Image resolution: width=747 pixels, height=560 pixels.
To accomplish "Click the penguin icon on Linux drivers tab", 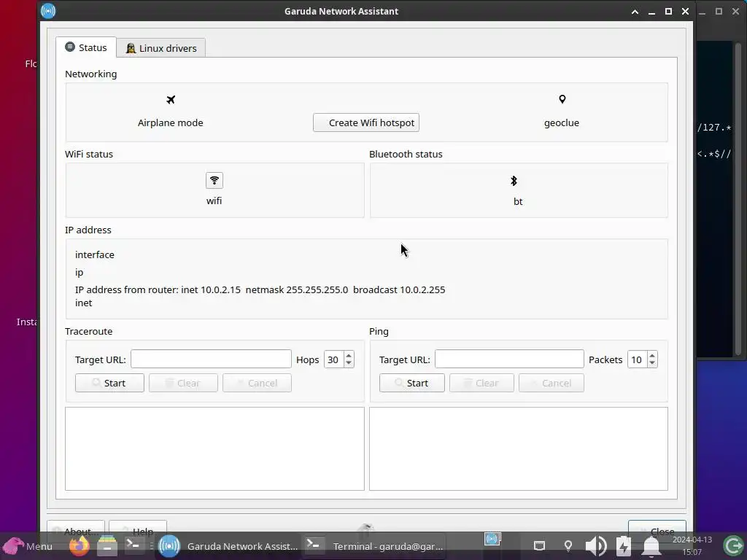I will [131, 48].
